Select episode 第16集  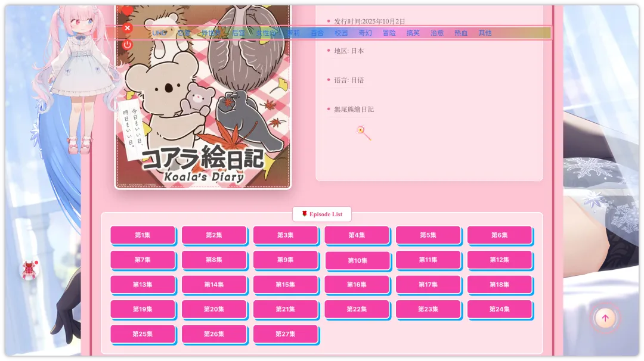(x=357, y=284)
